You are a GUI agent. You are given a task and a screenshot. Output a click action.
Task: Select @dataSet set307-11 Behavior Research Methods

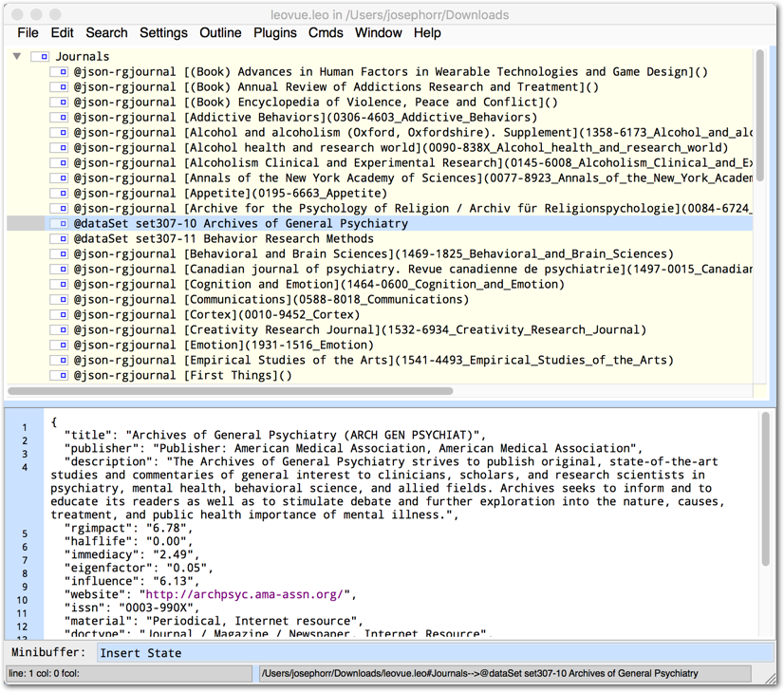(223, 238)
